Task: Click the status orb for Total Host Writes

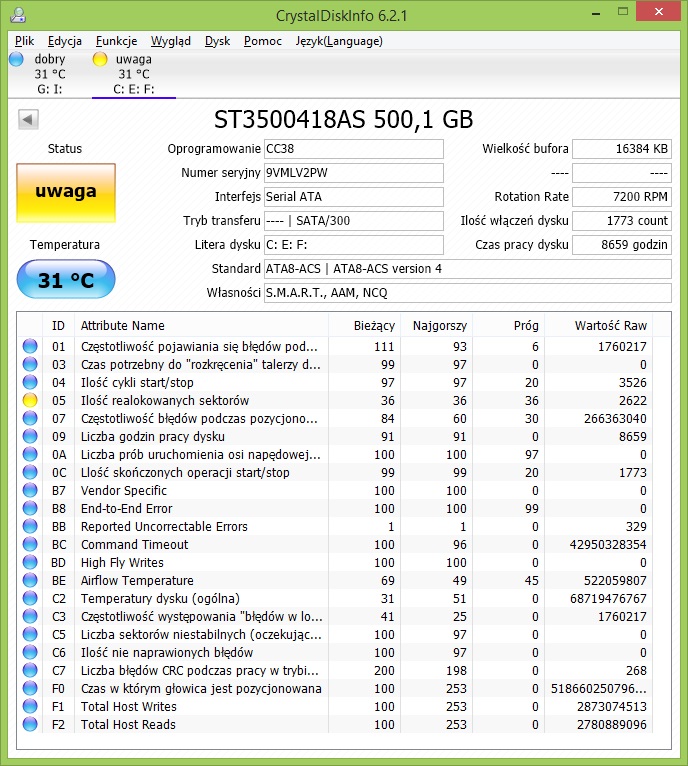Action: 30,706
